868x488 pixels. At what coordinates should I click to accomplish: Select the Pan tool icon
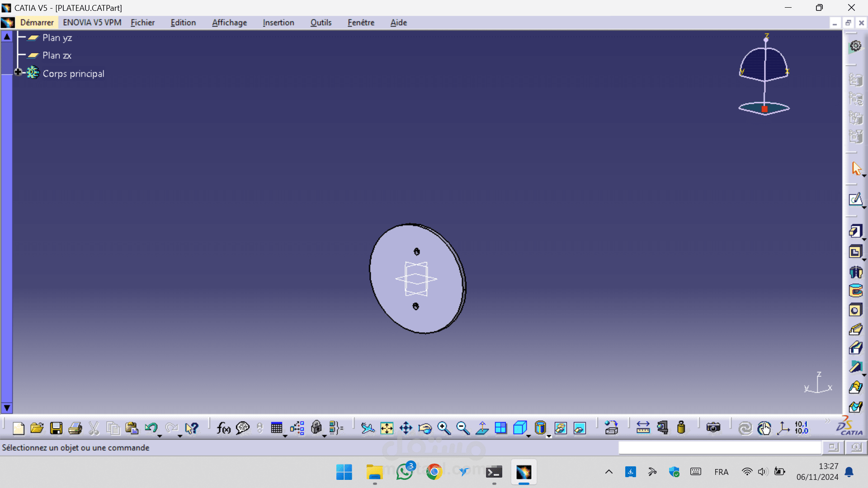click(406, 428)
